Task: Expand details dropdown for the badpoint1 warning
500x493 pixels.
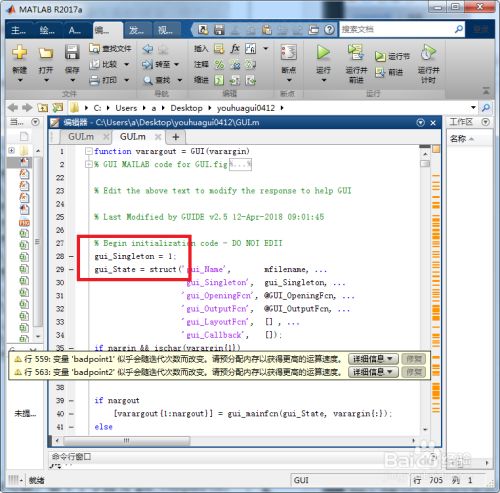Action: pyautogui.click(x=373, y=359)
